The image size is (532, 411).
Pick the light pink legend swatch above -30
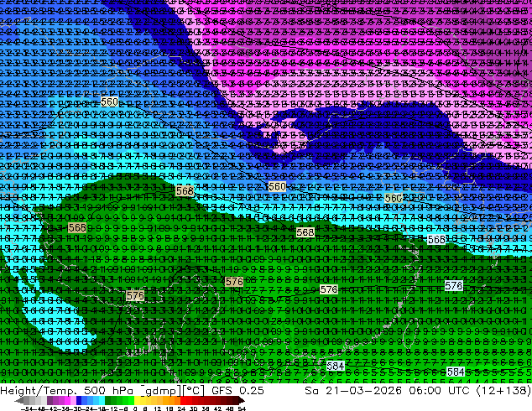click(73, 400)
